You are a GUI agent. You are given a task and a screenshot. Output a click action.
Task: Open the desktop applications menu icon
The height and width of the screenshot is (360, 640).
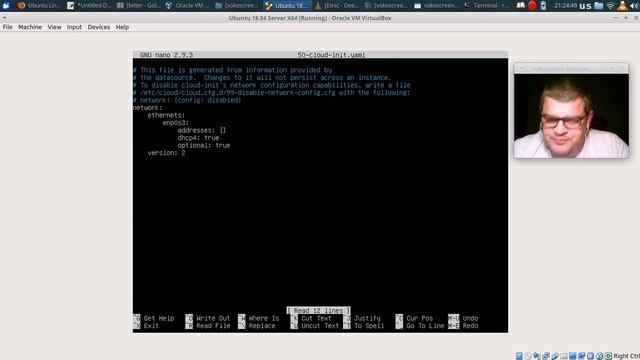[x=6, y=5]
